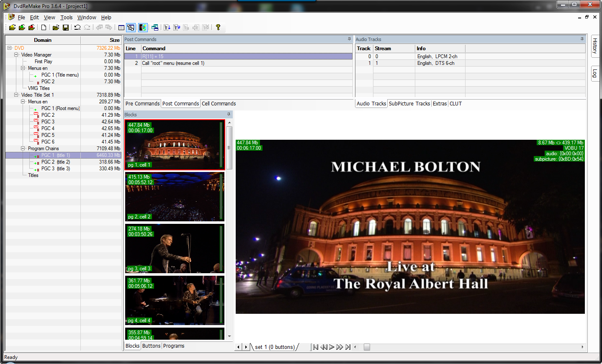Click the green-dot export DVD folder icon

[22, 28]
